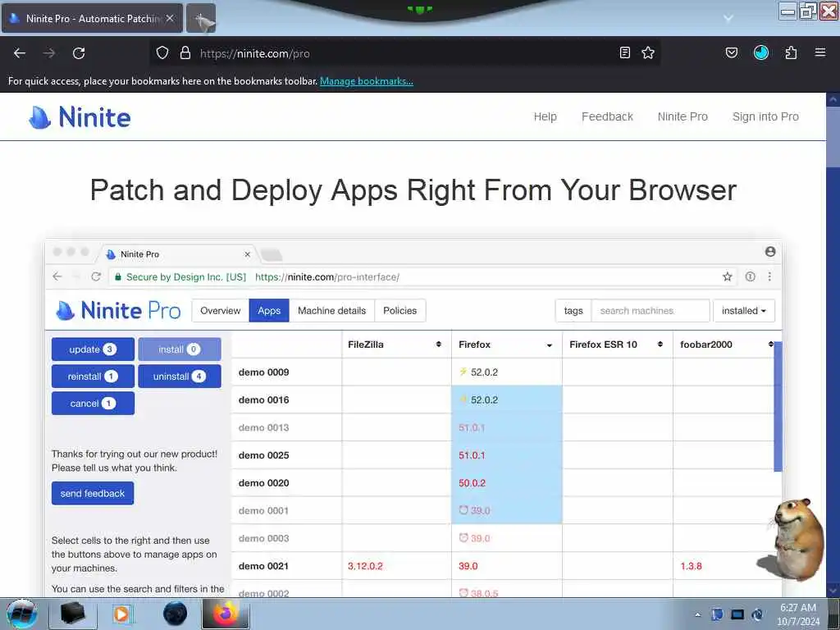840x630 pixels.
Task: Launch the media player taskbar icon
Action: pos(121,614)
